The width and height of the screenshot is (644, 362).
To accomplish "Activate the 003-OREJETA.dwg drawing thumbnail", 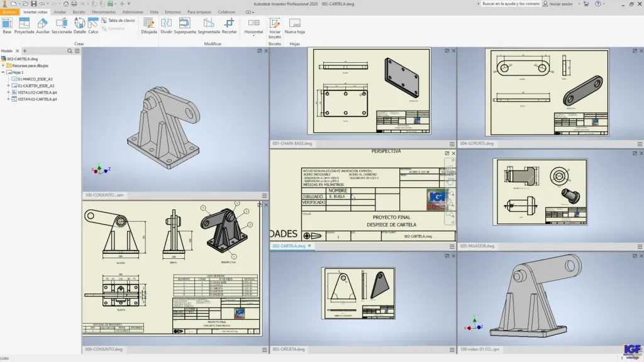I will 358,293.
